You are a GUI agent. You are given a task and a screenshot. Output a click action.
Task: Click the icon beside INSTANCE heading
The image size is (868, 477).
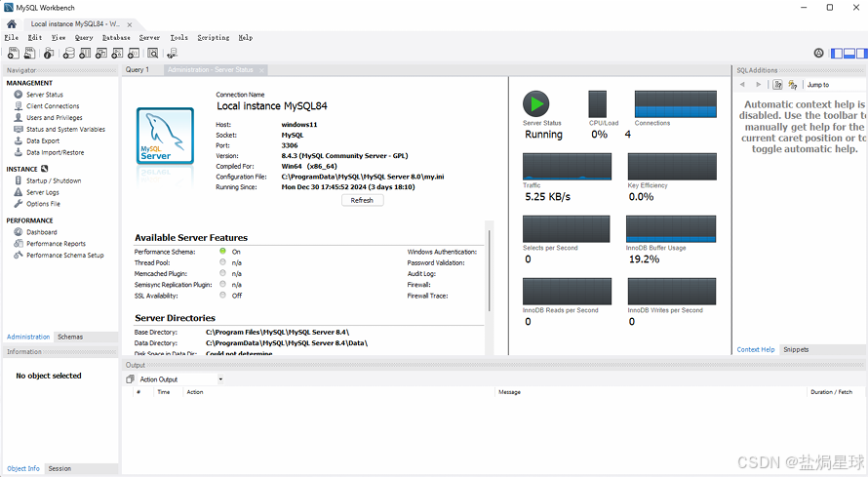[44, 169]
